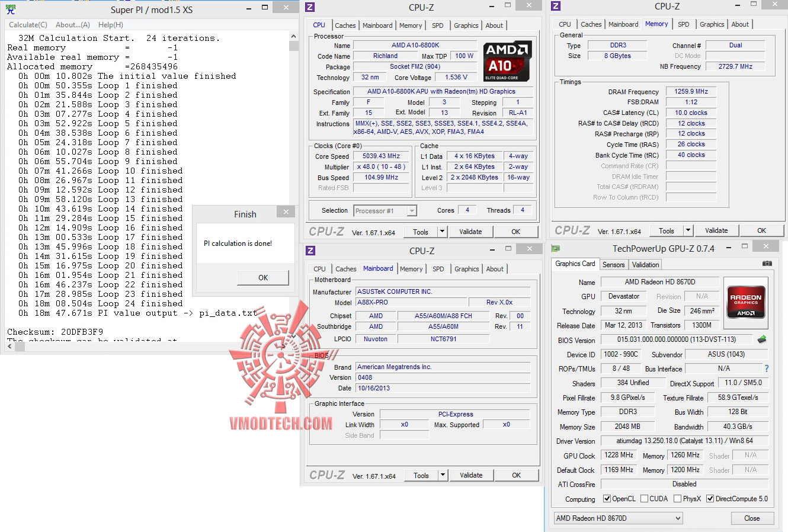
Task: Click Validate in the CPU-Z window showing the CPU tab
Action: point(470,232)
